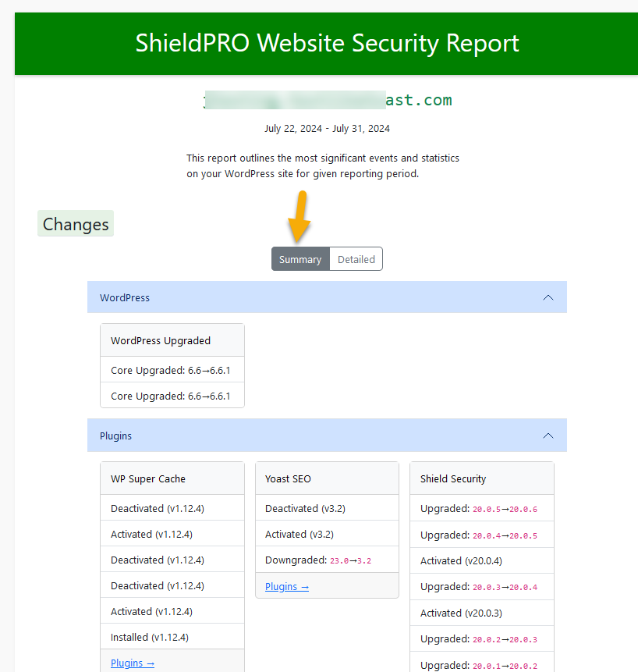Switch to the Summary view tab
Image resolution: width=638 pixels, height=672 pixels.
(300, 259)
